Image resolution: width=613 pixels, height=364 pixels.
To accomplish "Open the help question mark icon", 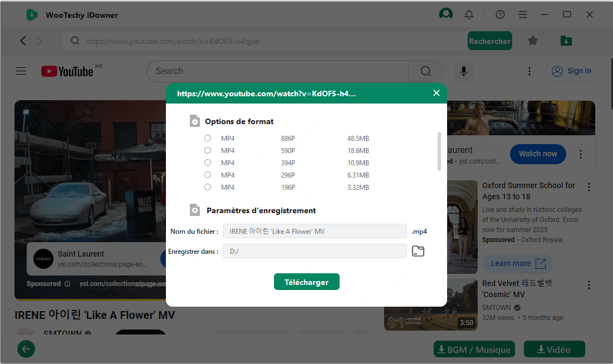I will pyautogui.click(x=500, y=14).
